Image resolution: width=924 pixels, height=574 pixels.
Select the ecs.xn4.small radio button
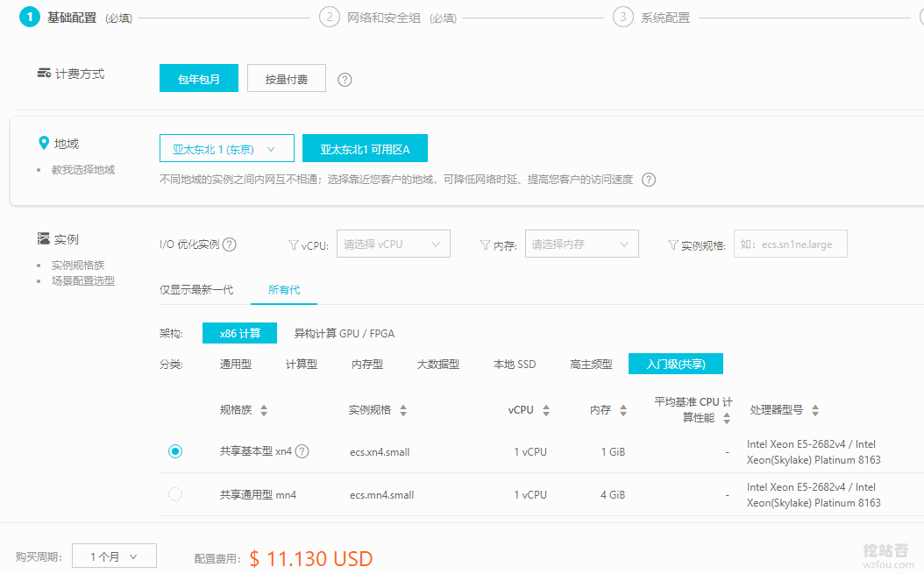point(175,450)
